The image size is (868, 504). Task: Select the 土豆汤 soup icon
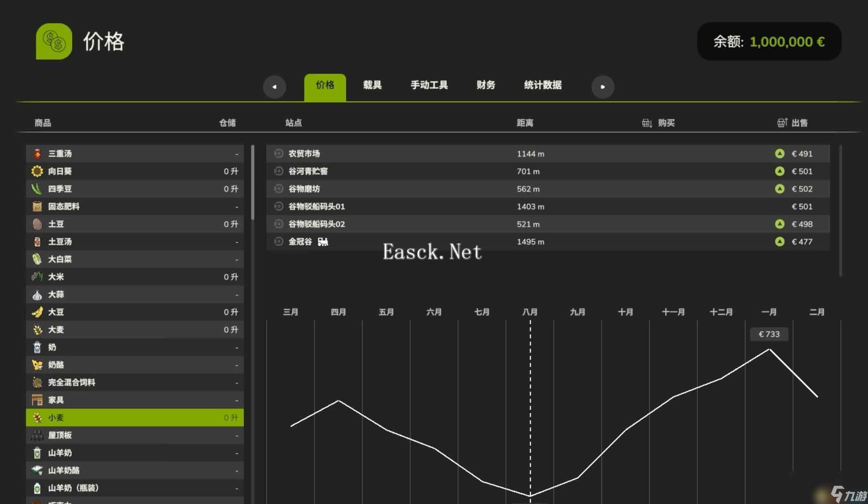pyautogui.click(x=37, y=242)
